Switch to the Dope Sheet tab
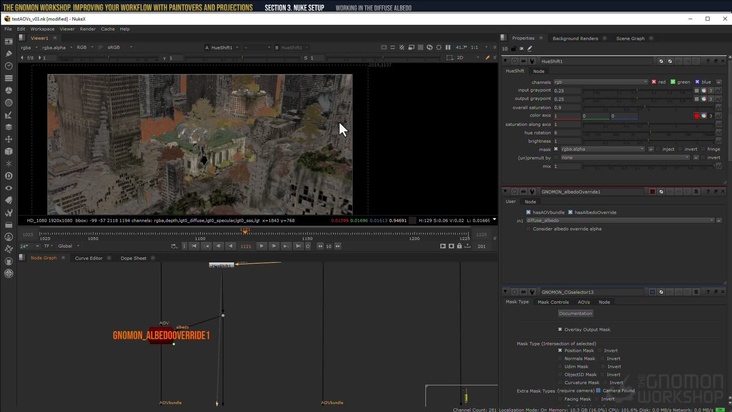 coord(134,258)
